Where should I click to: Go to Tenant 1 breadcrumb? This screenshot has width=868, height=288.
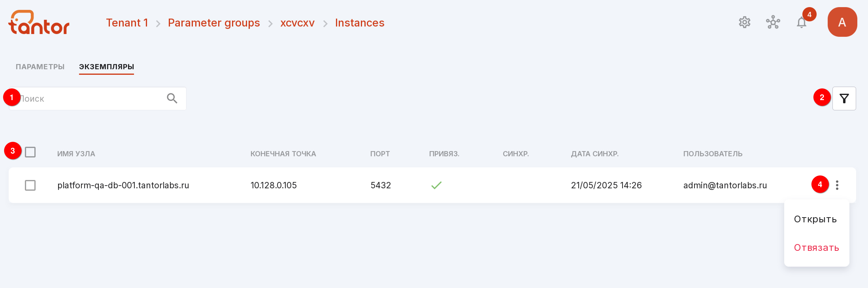pyautogui.click(x=127, y=23)
